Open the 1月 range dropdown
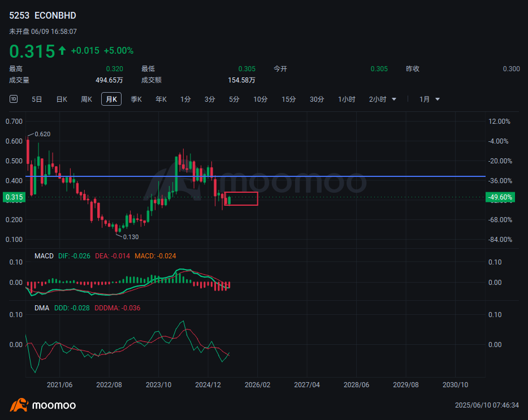Image resolution: width=528 pixels, height=420 pixels. [429, 99]
